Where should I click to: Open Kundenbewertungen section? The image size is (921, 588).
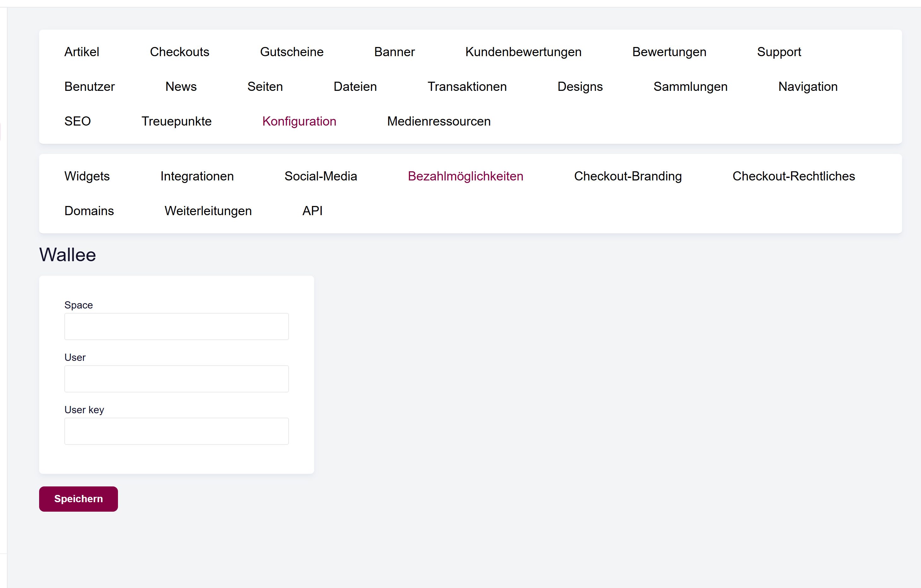523,52
